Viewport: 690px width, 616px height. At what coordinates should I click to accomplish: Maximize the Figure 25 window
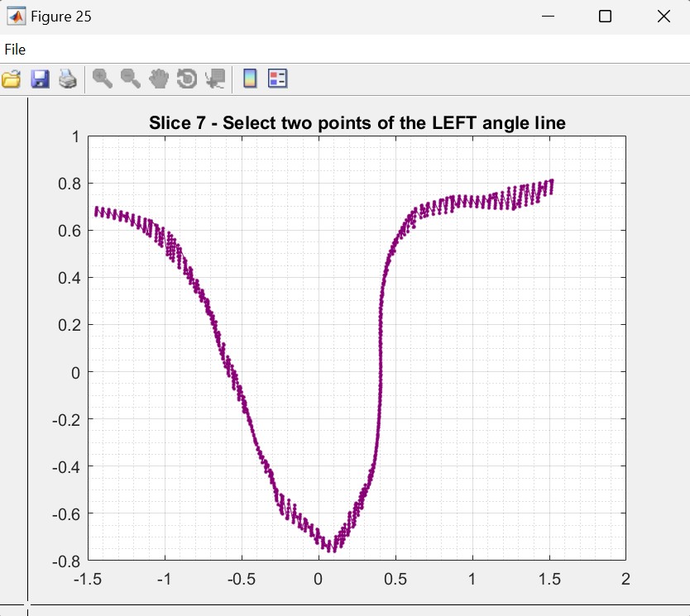pyautogui.click(x=605, y=17)
